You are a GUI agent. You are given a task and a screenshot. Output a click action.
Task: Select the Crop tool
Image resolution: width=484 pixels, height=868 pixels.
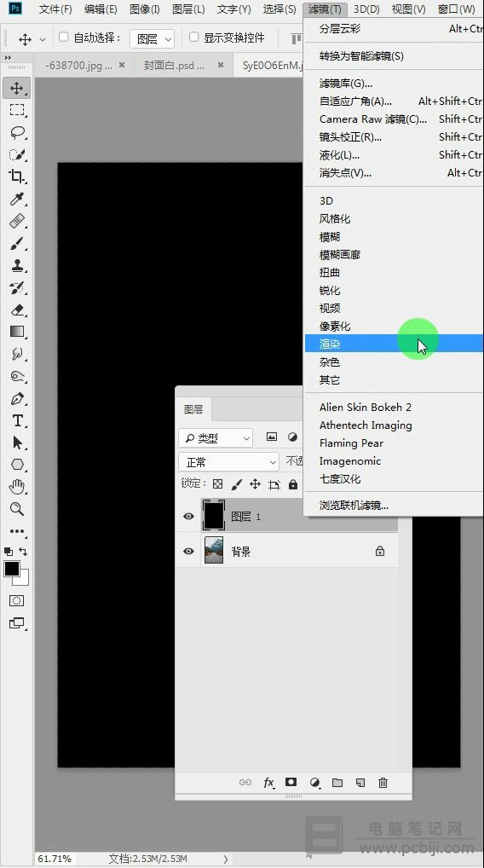[x=16, y=176]
